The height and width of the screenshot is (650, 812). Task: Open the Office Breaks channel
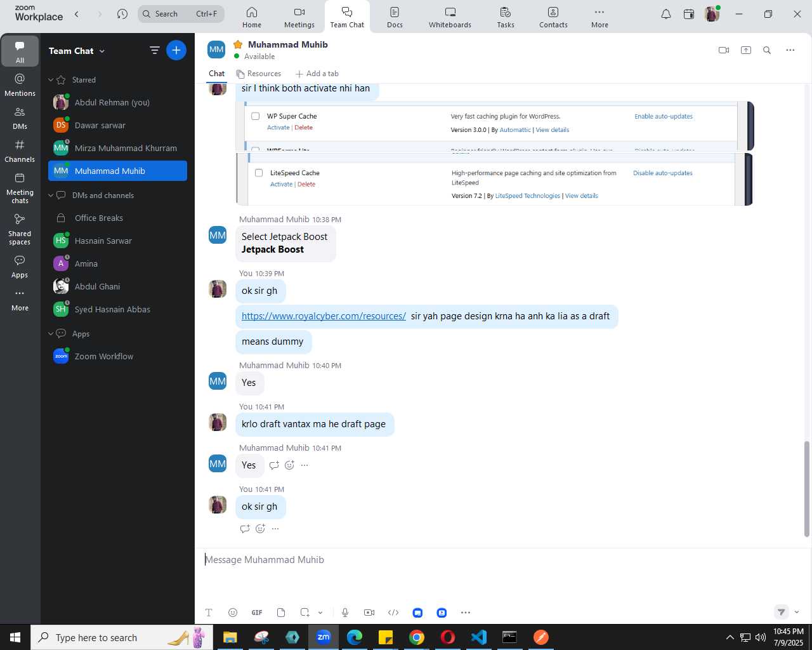coord(117,218)
